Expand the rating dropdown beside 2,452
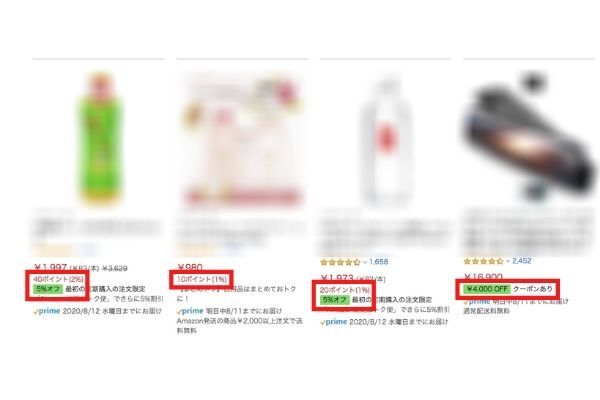This screenshot has height=400, width=600. (x=508, y=261)
